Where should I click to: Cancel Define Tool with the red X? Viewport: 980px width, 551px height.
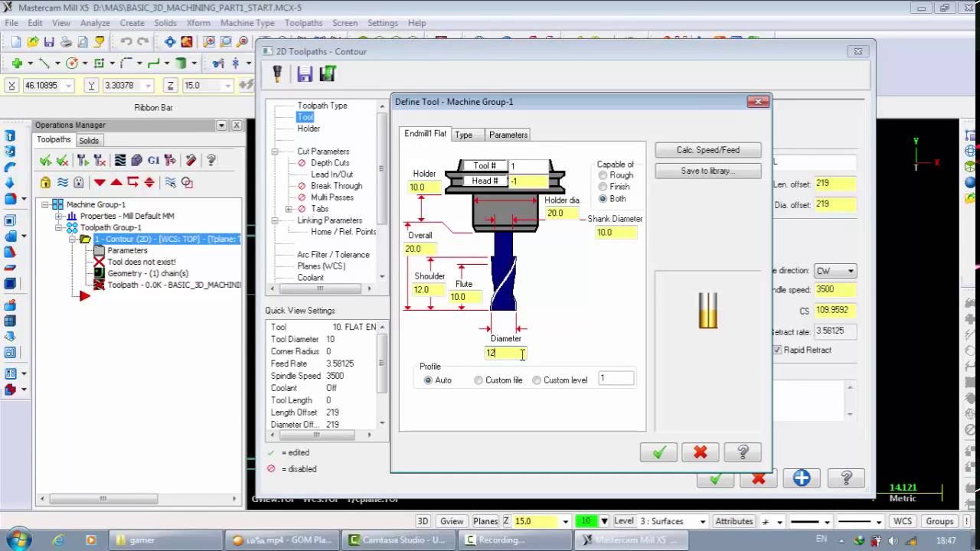click(701, 452)
